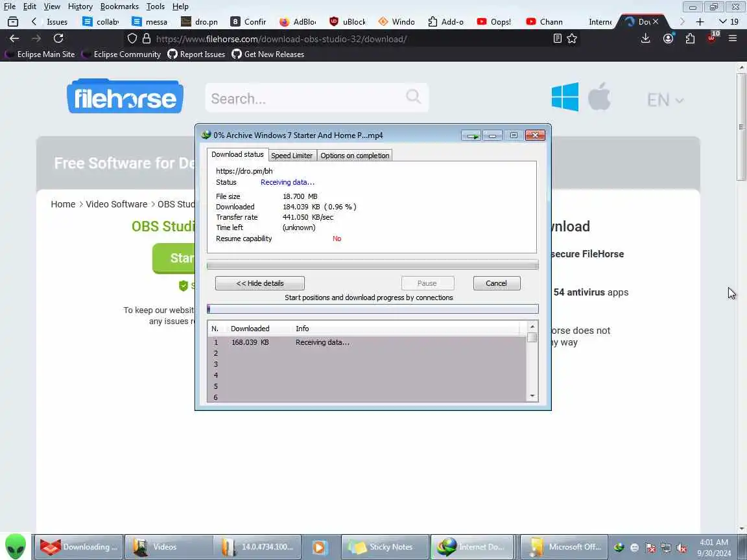The width and height of the screenshot is (747, 560).
Task: Open the extensions puzzle-piece icon
Action: point(691,39)
